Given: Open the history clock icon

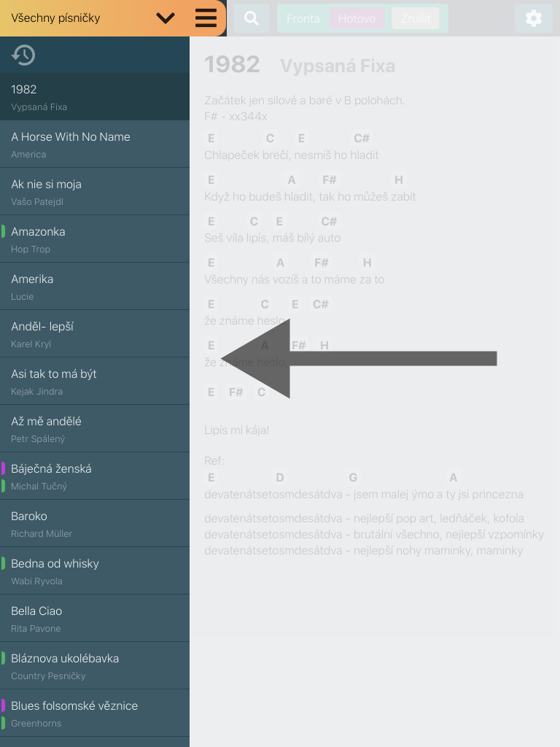Looking at the screenshot, I should click(23, 55).
